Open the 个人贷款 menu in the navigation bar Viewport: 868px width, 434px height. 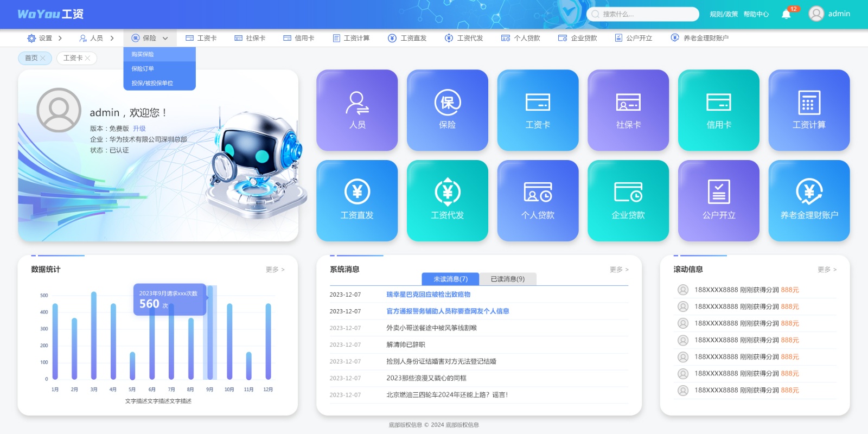point(520,38)
